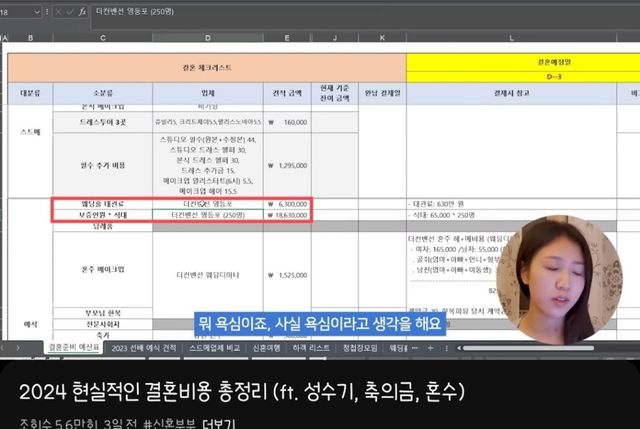Screen dimensions: 640x429
Task: Click the 결혼 체크리스트 title cell
Action: (x=208, y=65)
